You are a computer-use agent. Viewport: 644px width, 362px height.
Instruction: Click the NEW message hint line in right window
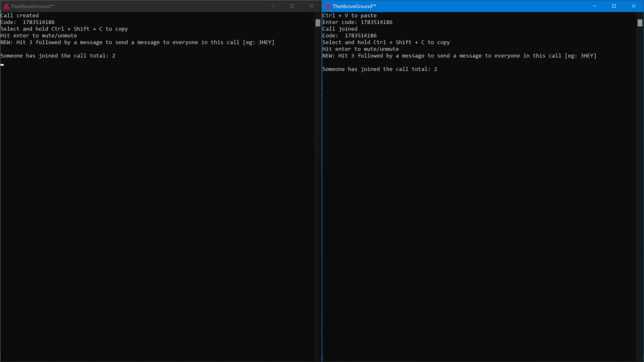460,56
